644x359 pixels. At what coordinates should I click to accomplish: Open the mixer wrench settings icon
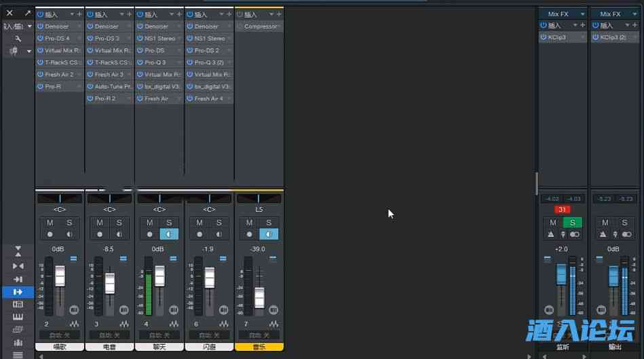click(x=18, y=39)
